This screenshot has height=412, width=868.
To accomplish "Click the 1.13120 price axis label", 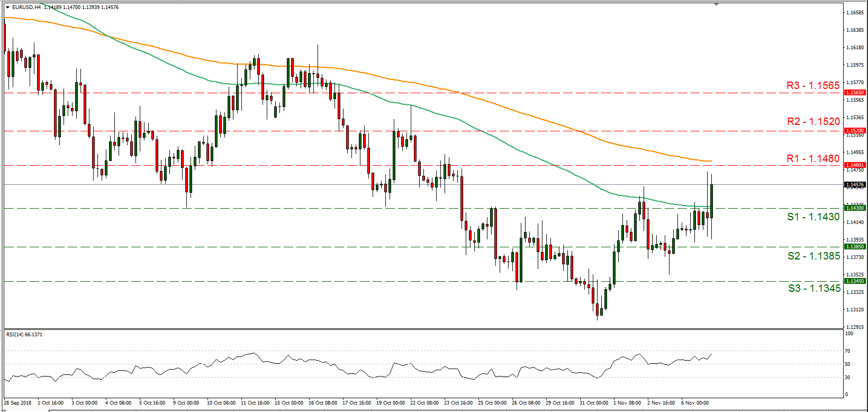I will (855, 310).
